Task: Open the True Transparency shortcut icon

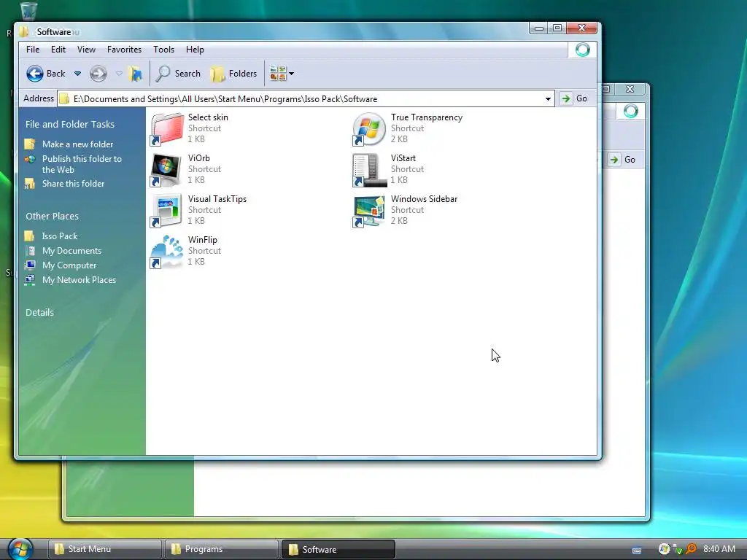Action: [369, 129]
